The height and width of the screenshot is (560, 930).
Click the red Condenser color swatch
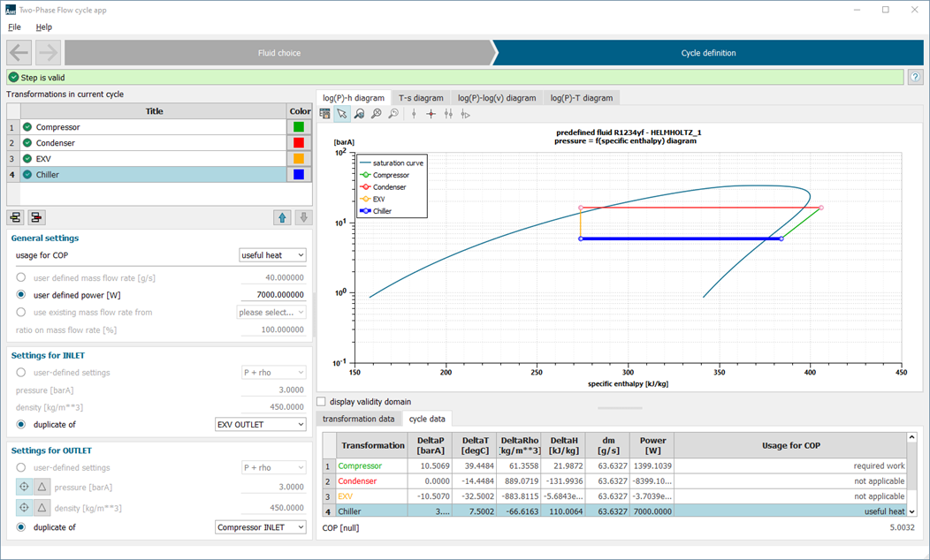[x=300, y=143]
